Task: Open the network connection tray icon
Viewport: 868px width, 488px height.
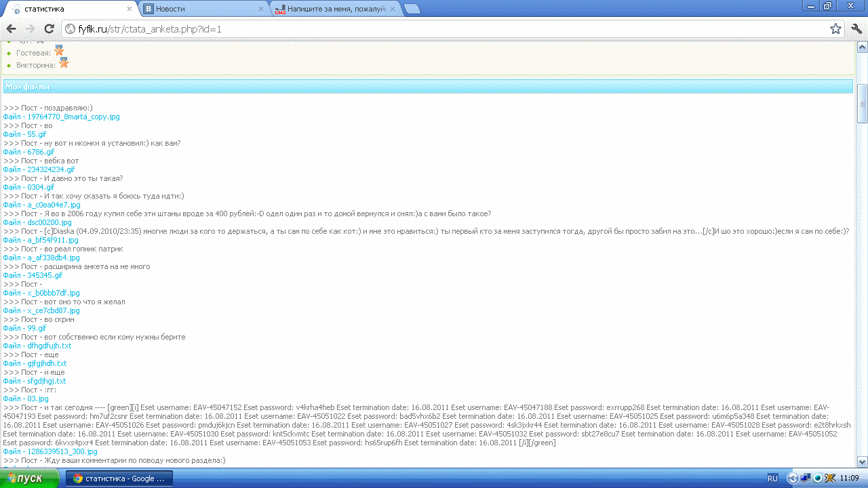Action: (805, 478)
